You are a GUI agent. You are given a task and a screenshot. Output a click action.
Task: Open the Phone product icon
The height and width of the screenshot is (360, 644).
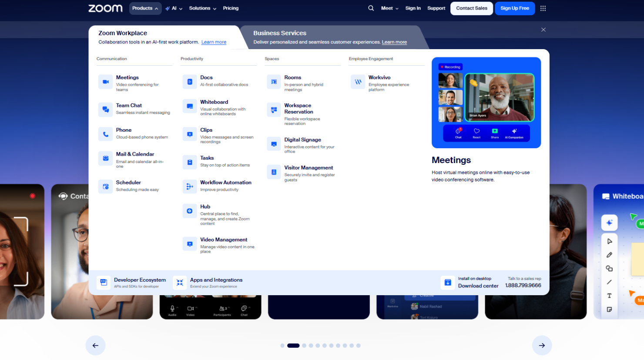click(x=105, y=134)
